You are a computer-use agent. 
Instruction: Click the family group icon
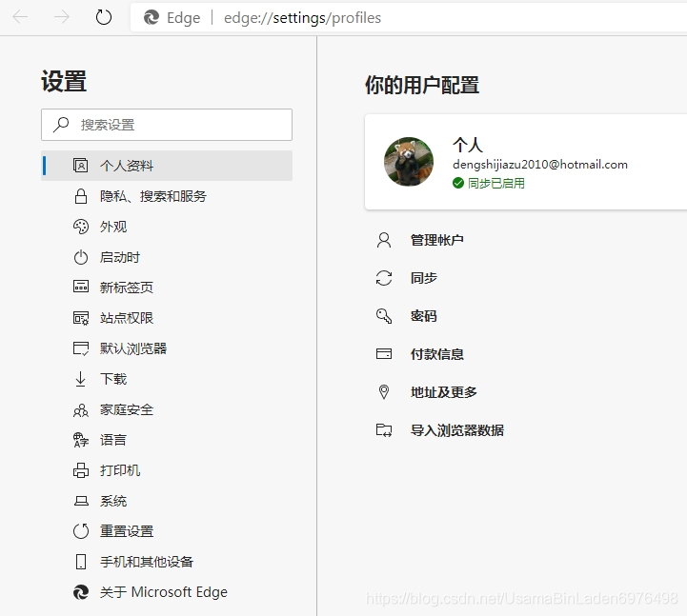point(81,410)
